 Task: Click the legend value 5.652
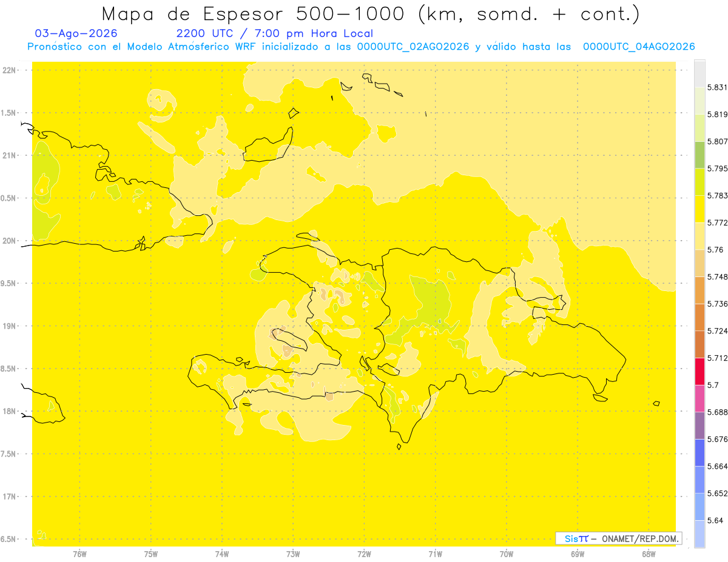coord(717,493)
